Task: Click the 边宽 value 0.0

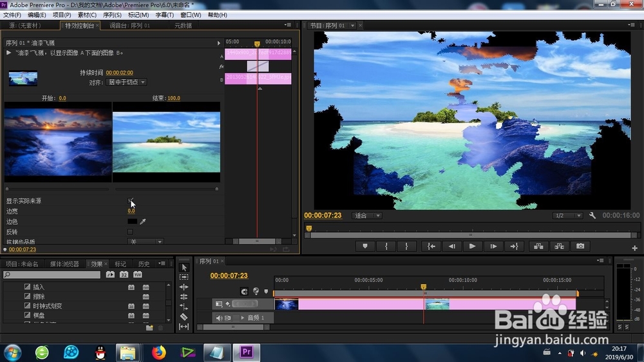Action: [x=131, y=211]
